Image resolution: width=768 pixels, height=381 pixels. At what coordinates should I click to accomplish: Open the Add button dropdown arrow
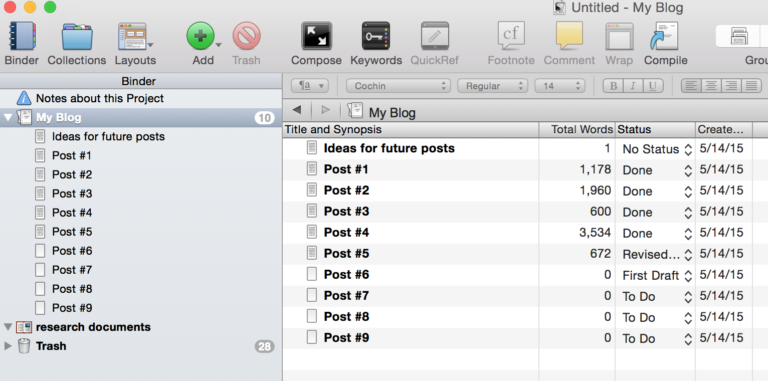click(x=218, y=45)
